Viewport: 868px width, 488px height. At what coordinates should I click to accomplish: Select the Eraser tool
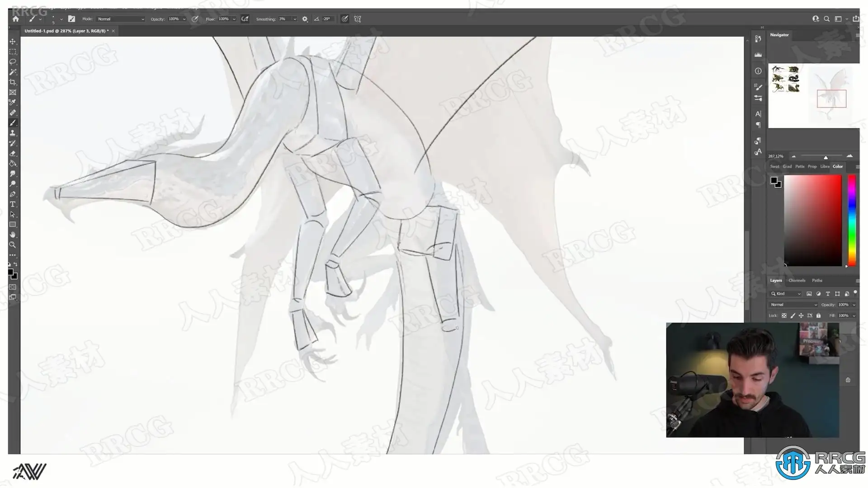coord(13,154)
